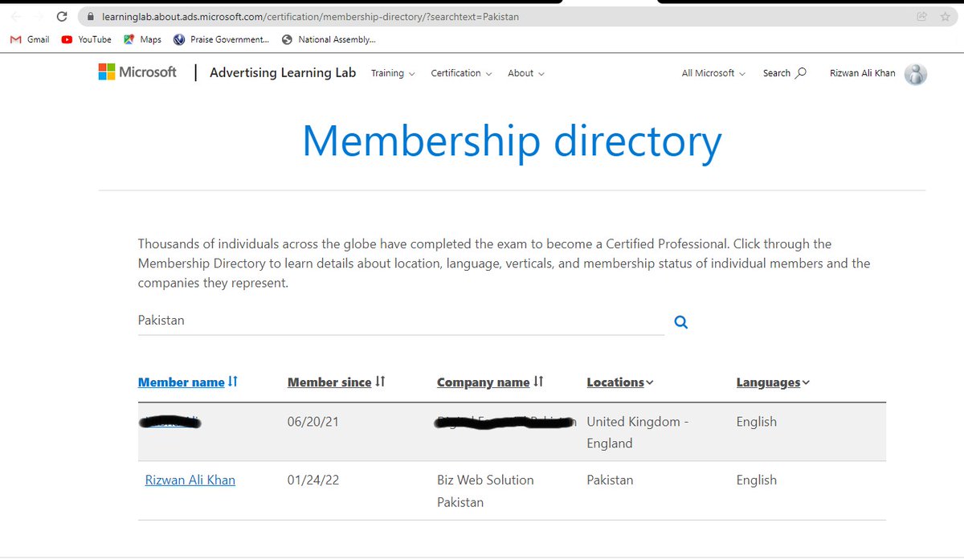Click the Pakistan search text field
The height and width of the screenshot is (560, 964).
[401, 321]
